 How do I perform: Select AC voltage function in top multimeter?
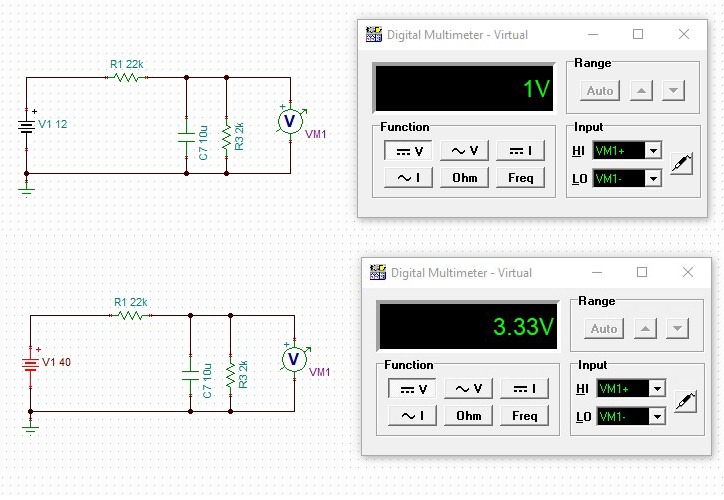tap(464, 151)
